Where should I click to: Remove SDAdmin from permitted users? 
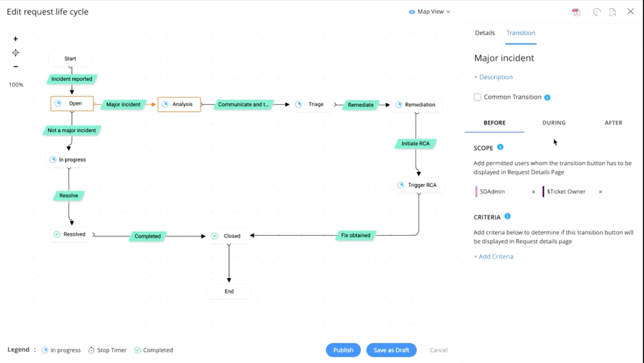(533, 192)
